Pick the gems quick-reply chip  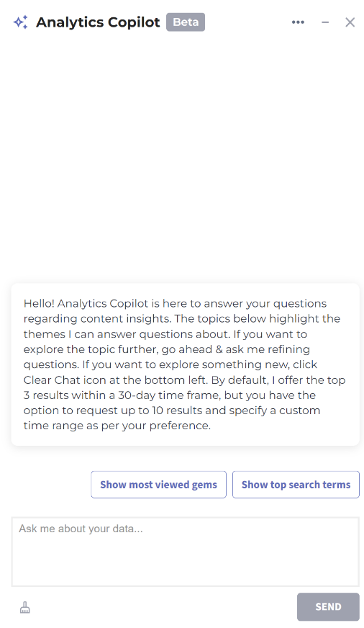coord(158,484)
